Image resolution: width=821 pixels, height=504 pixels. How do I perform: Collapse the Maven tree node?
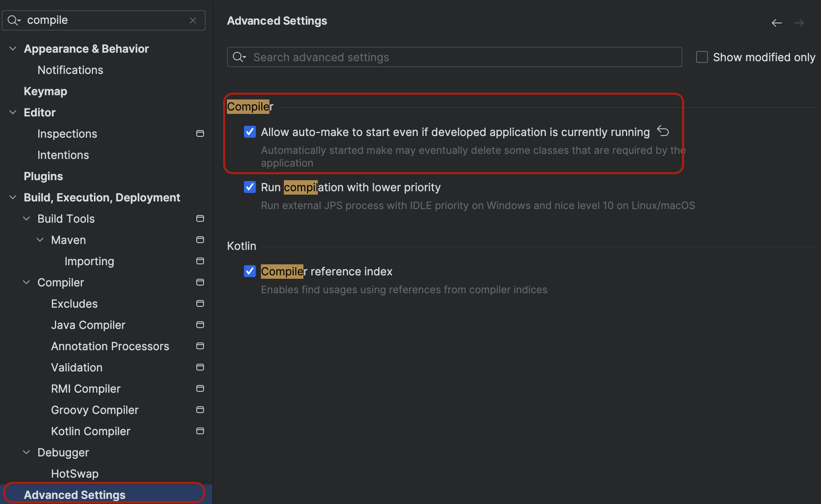pyautogui.click(x=40, y=240)
